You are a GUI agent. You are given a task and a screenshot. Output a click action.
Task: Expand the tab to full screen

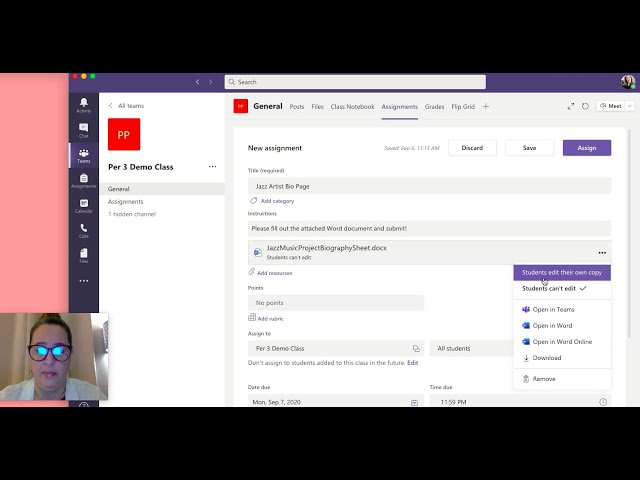pyautogui.click(x=571, y=106)
